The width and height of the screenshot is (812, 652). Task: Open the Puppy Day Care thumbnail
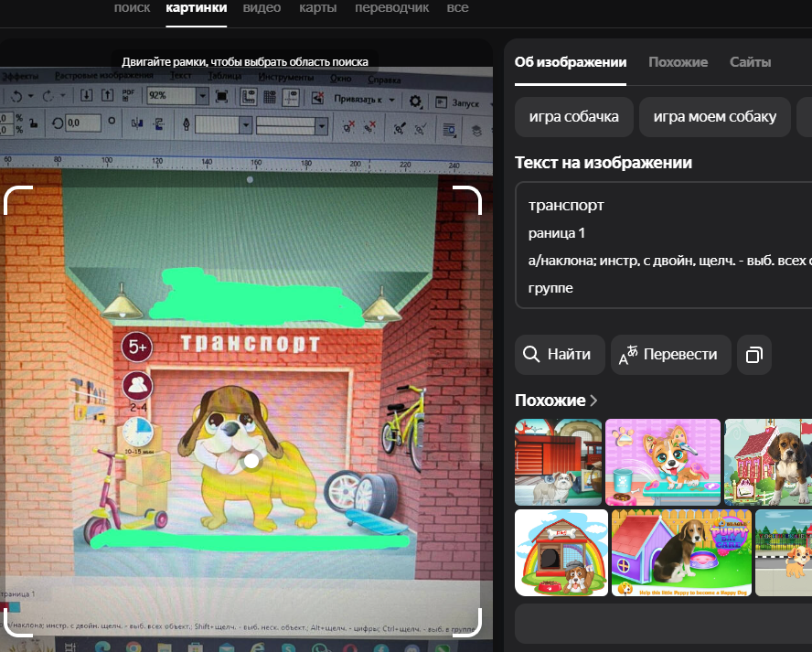(x=681, y=552)
